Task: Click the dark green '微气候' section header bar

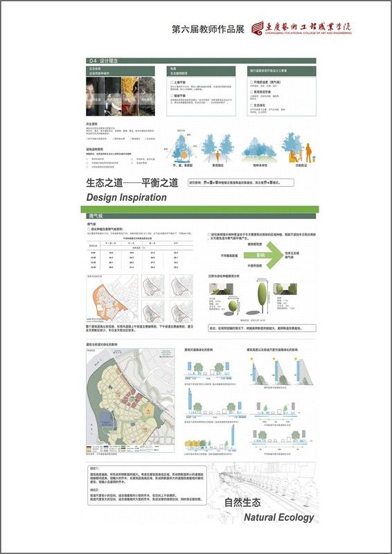Action: tap(201, 216)
